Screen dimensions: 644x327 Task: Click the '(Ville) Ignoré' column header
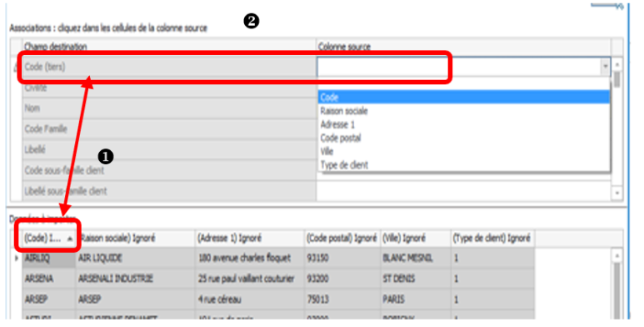point(416,238)
